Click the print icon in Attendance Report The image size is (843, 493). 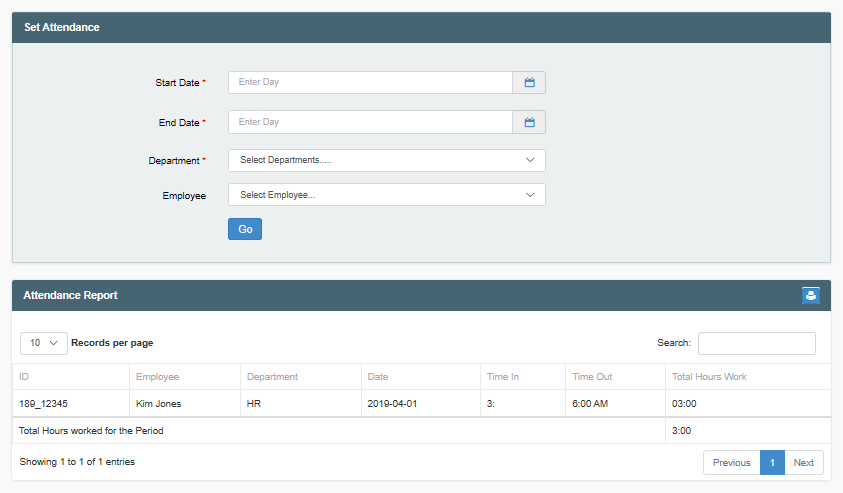(x=810, y=295)
